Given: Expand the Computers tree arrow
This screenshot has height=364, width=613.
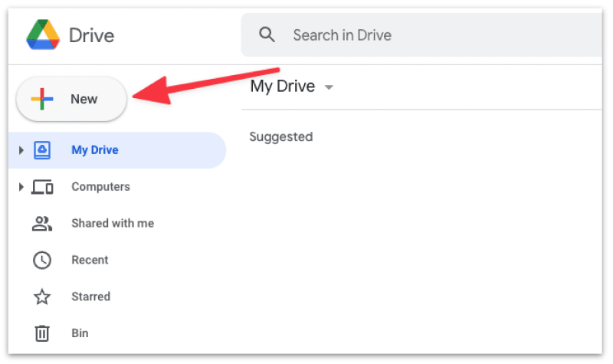Looking at the screenshot, I should click(x=21, y=187).
